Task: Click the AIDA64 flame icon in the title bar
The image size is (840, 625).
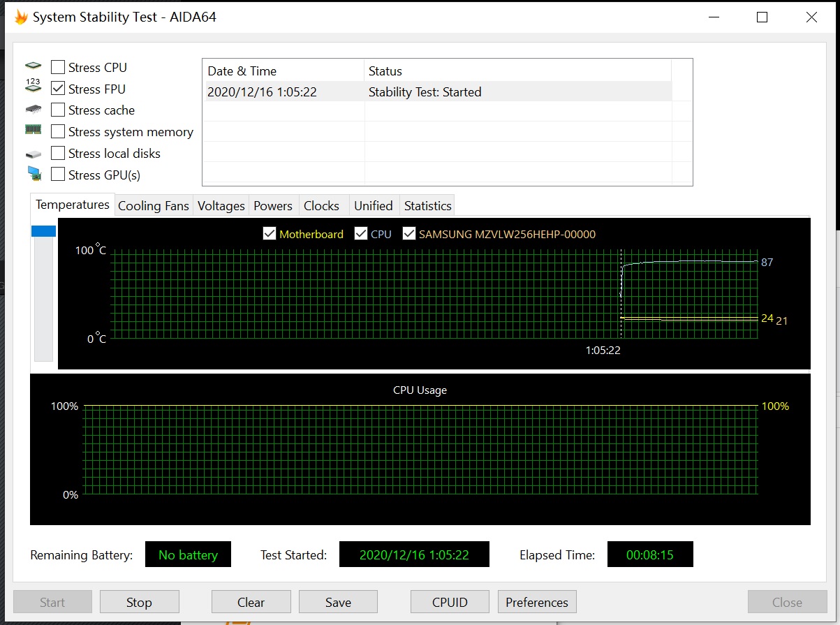Action: click(x=20, y=16)
